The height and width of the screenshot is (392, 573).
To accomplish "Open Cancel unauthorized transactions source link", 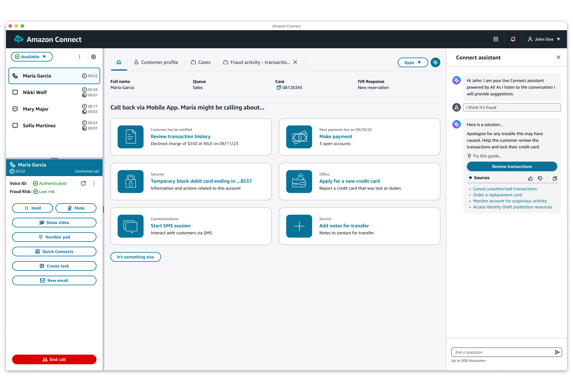I will click(505, 189).
